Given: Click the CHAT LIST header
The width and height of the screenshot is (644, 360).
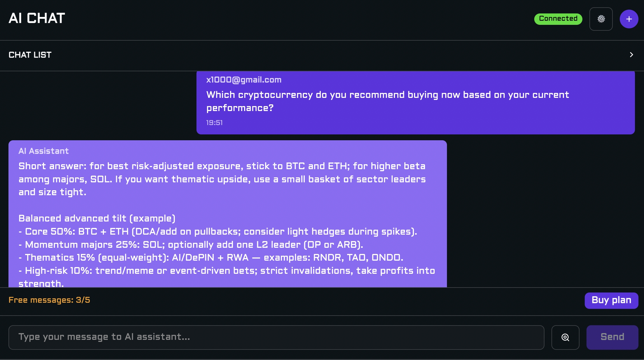Looking at the screenshot, I should (x=30, y=55).
